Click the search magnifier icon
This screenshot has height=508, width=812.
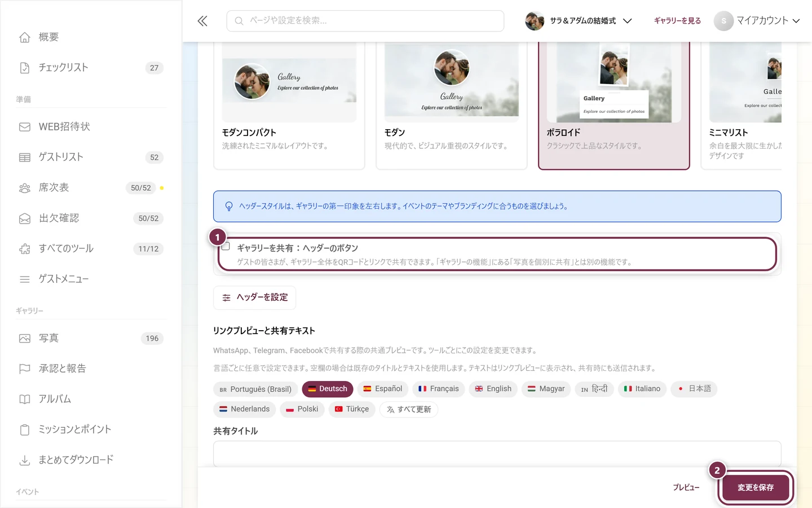(x=239, y=21)
